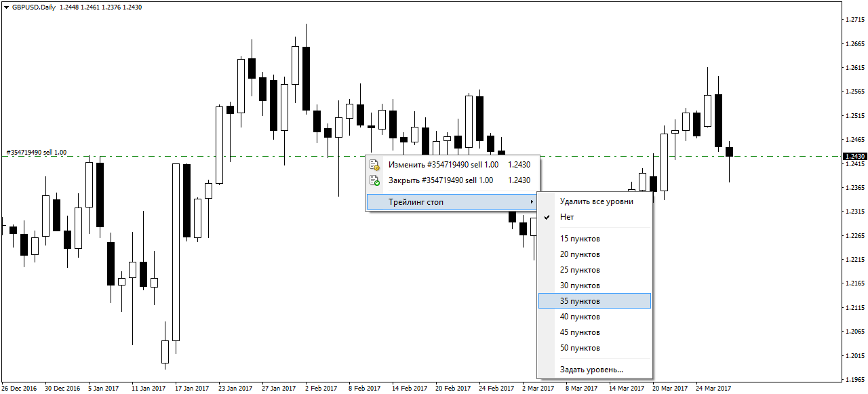Click the 26 Dec 2016 date label

pyautogui.click(x=19, y=389)
